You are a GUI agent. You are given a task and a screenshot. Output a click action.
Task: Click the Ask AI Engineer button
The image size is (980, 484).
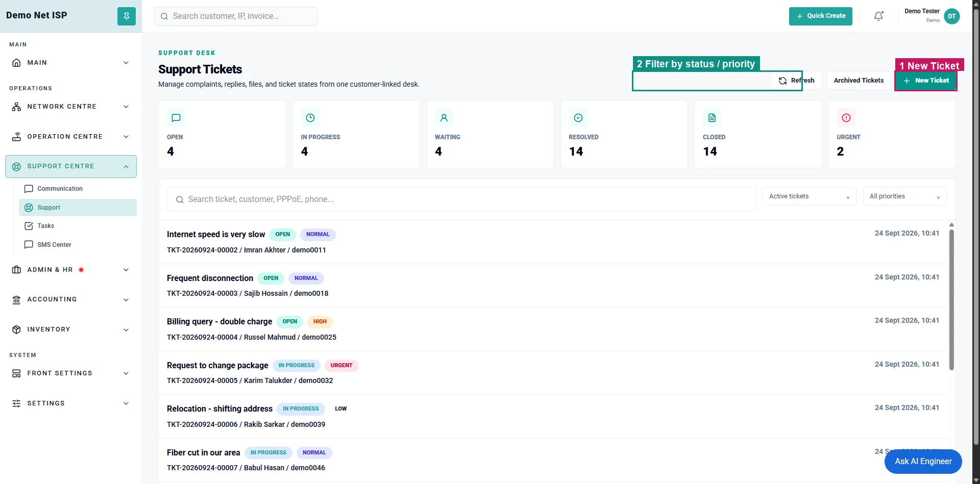coord(923,462)
